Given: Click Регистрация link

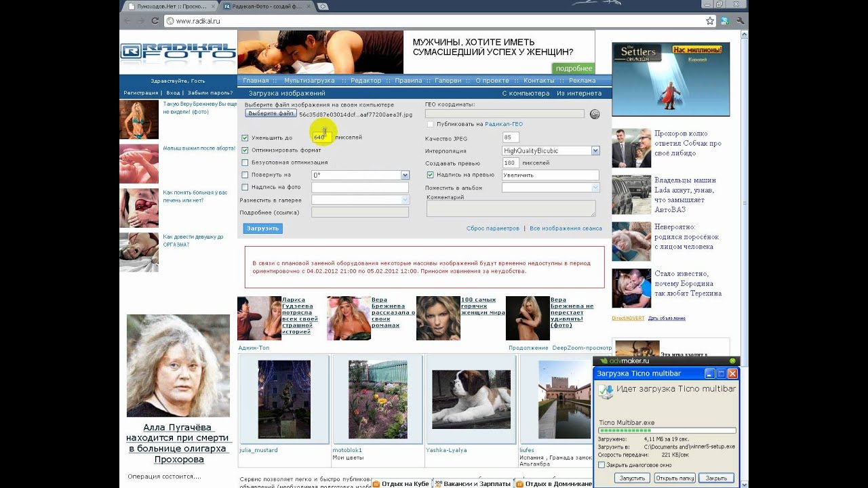Looking at the screenshot, I should [140, 93].
